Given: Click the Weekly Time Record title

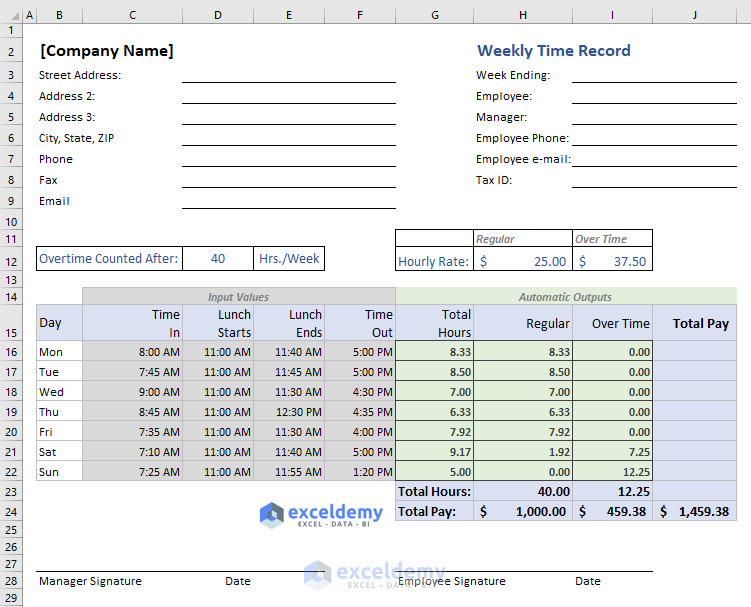Looking at the screenshot, I should click(554, 51).
